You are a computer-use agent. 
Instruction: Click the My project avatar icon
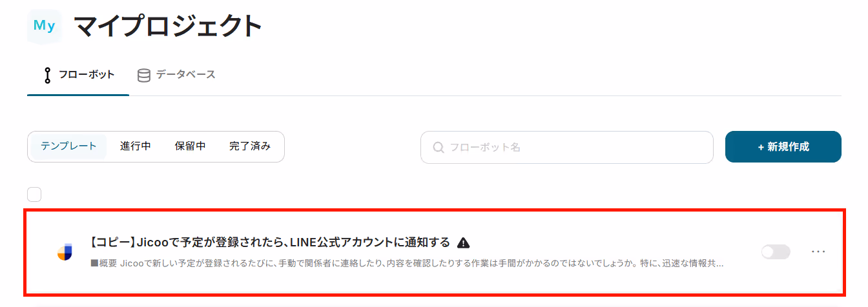coord(45,26)
